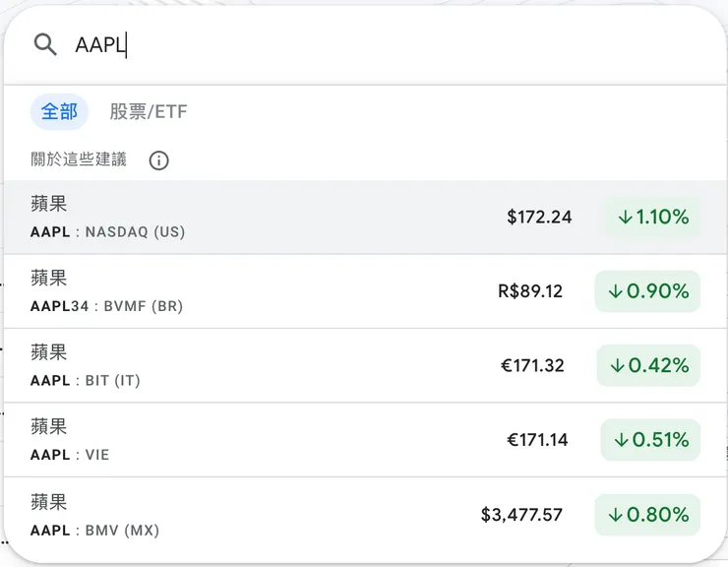The width and height of the screenshot is (728, 567).
Task: Click the magnifying glass search icon
Action: [x=45, y=44]
